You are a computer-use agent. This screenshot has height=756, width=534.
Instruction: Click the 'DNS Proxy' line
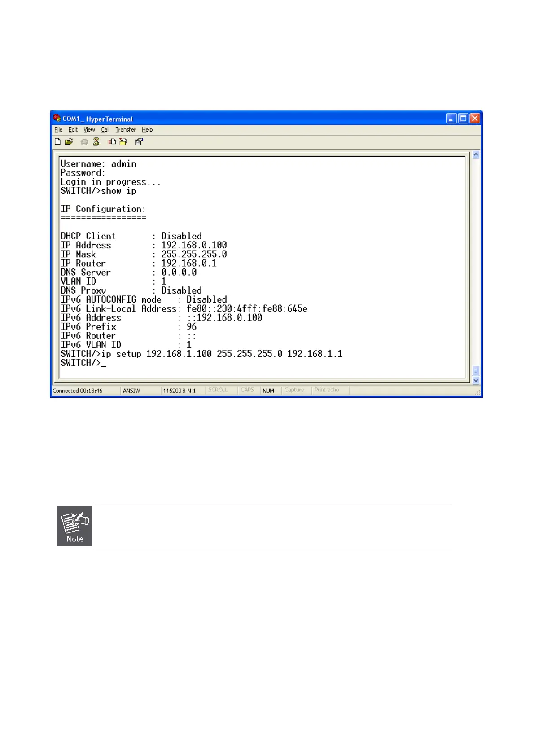(x=131, y=290)
